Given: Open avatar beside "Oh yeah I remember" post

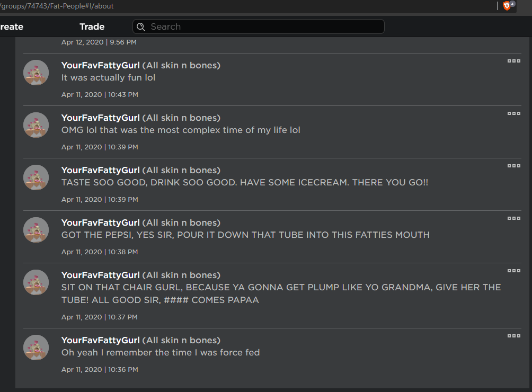Looking at the screenshot, I should pos(36,348).
